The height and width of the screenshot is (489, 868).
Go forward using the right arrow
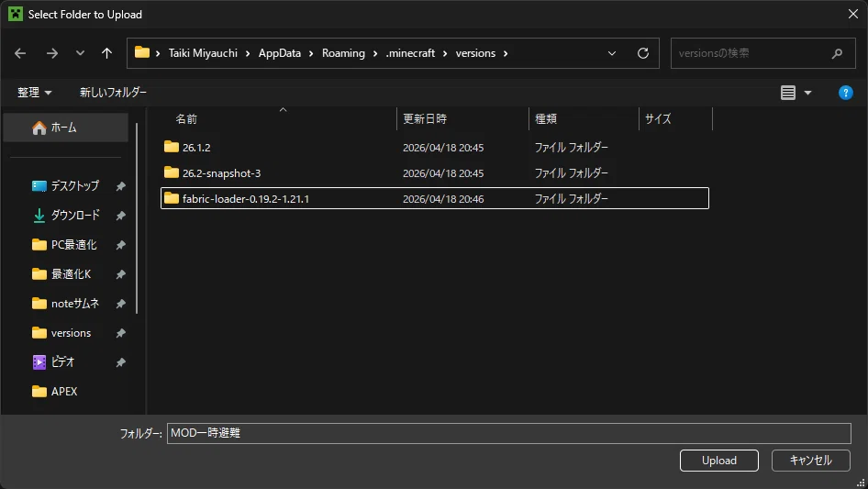click(52, 53)
